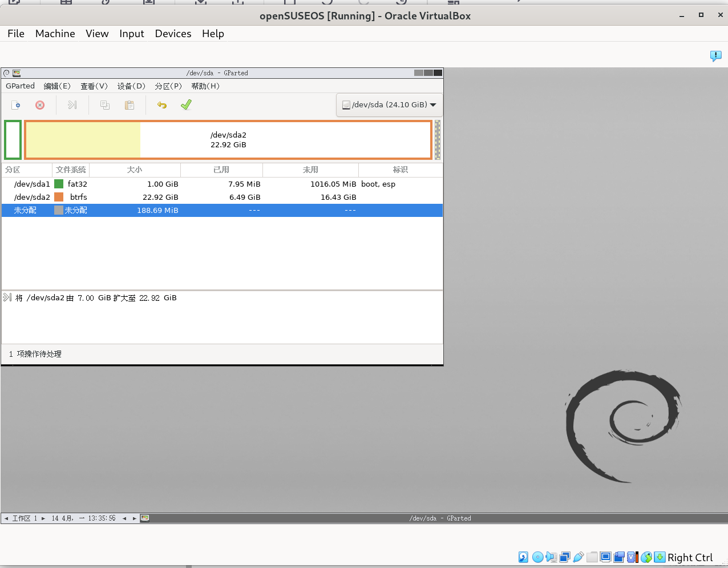728x568 pixels.
Task: Click the Copy partition toolbar icon
Action: 105,105
